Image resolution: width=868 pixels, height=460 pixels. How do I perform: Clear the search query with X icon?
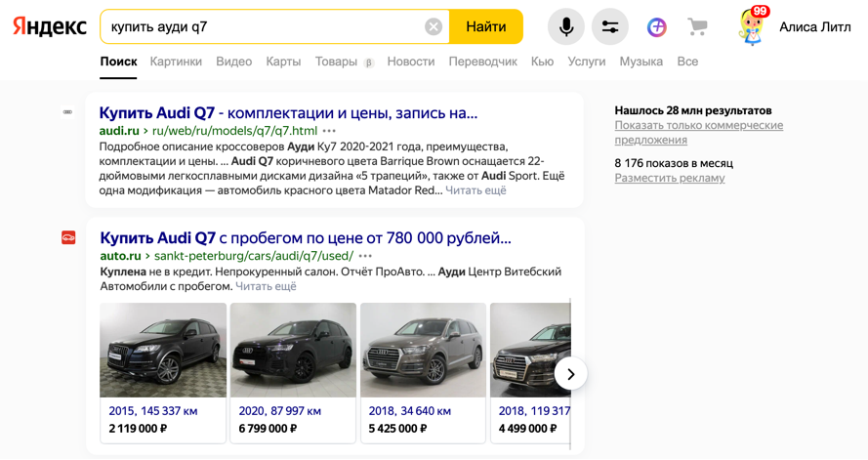coord(434,26)
